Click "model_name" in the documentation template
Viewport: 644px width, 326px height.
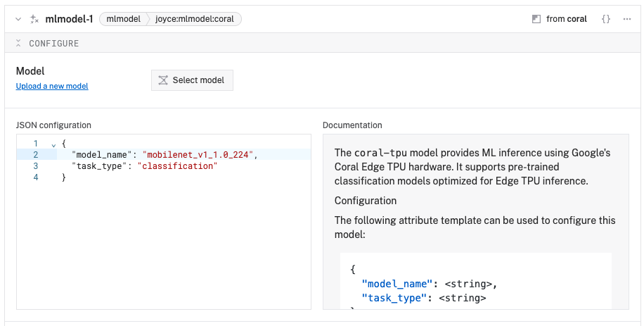pos(397,284)
